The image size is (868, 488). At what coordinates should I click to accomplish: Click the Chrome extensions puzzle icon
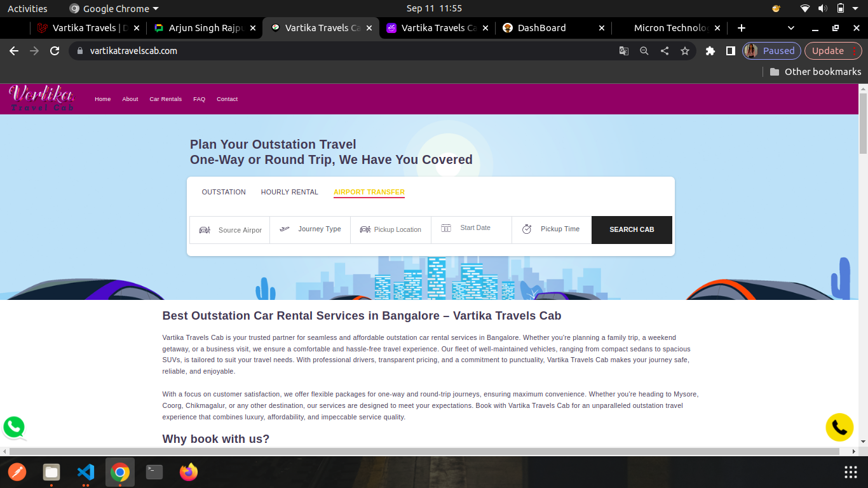click(710, 51)
